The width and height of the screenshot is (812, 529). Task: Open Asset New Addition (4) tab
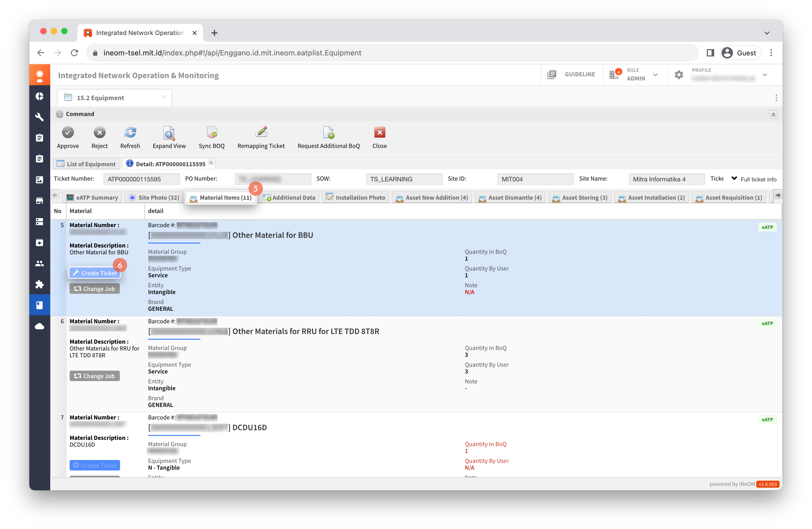432,197
